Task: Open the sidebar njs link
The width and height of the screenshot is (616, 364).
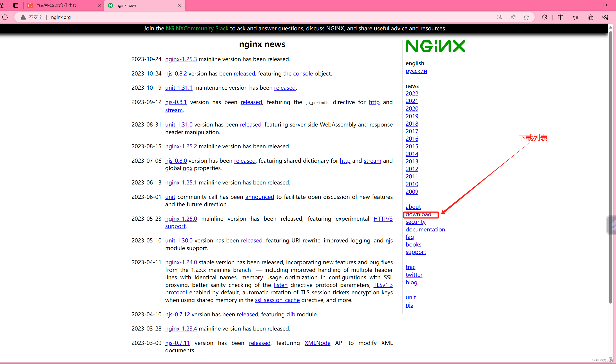Action: [x=409, y=305]
